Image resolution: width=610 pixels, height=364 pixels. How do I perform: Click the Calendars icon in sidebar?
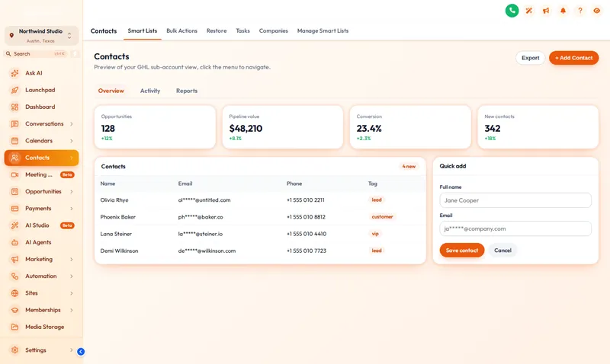click(14, 141)
